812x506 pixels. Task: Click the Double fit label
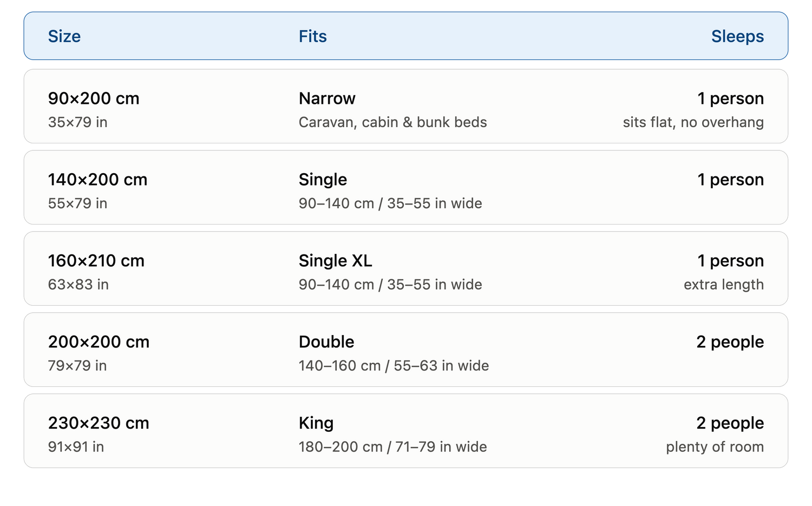tap(326, 342)
